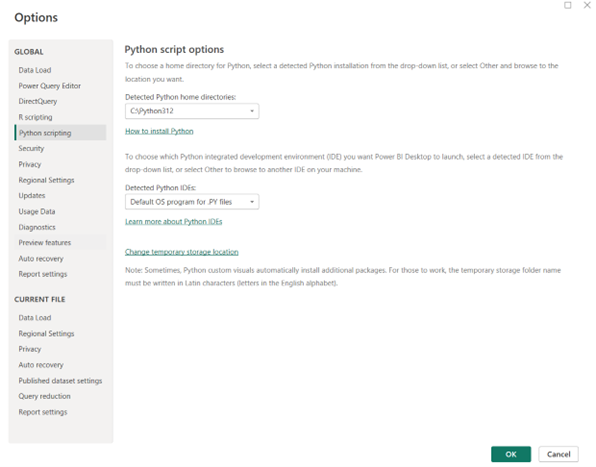Open Current File Regional Settings

(46, 334)
